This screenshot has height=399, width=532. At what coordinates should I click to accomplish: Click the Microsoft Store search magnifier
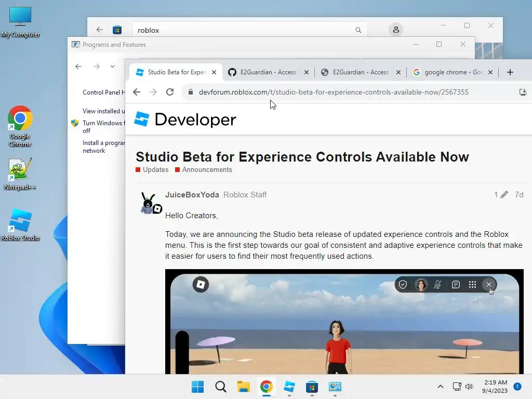pyautogui.click(x=358, y=30)
